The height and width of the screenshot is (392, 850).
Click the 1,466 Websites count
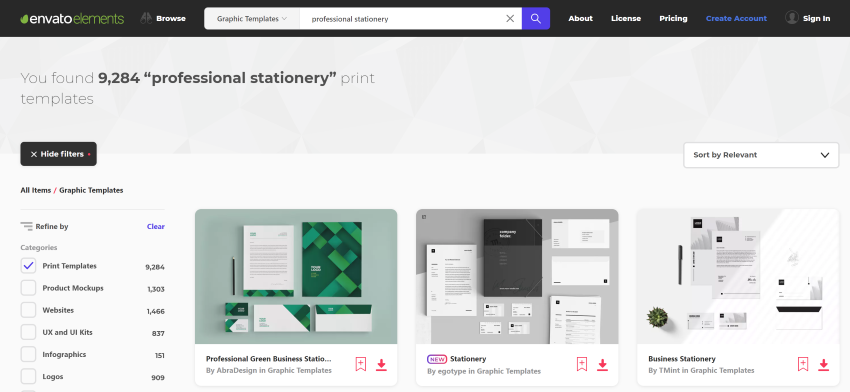pos(156,311)
